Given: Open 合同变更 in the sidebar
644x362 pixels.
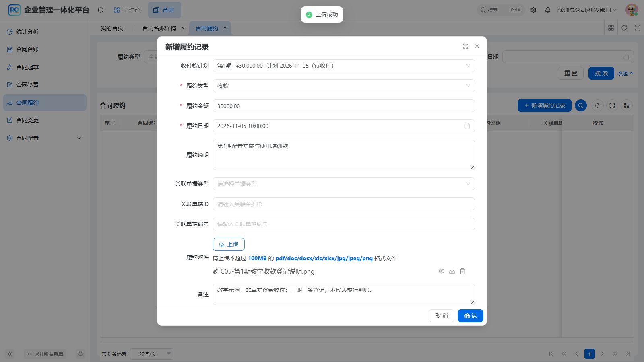Looking at the screenshot, I should click(45, 120).
